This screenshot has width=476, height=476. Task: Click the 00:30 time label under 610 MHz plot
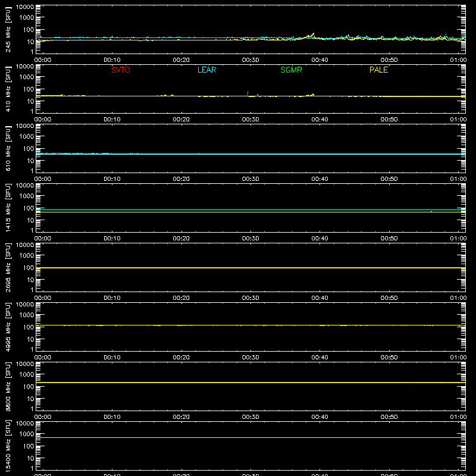point(250,179)
